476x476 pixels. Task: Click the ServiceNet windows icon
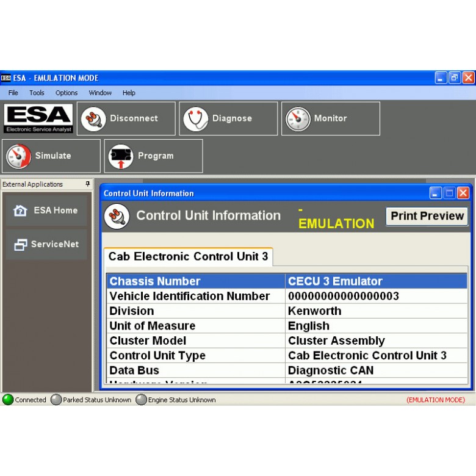pos(20,244)
